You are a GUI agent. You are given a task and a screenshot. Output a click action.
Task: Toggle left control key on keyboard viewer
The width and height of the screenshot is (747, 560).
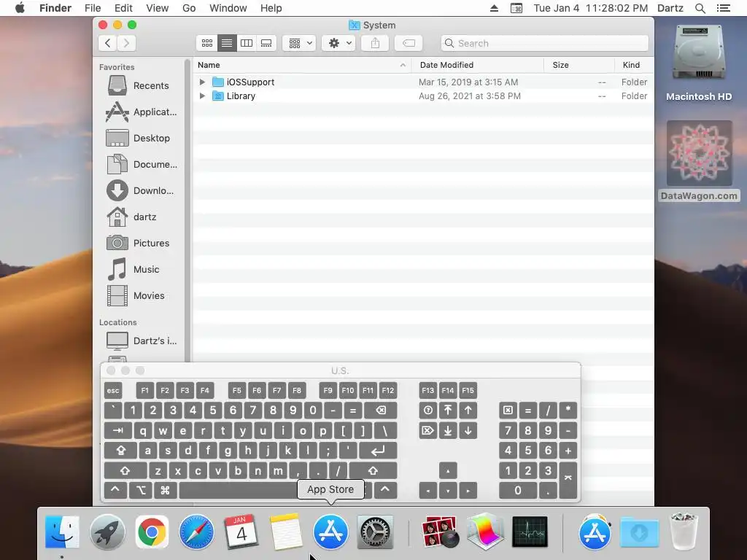115,491
